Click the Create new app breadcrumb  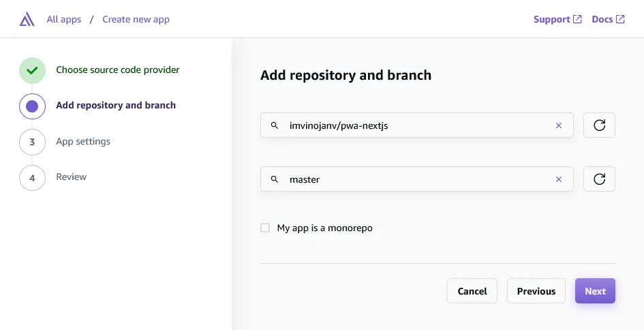(136, 19)
